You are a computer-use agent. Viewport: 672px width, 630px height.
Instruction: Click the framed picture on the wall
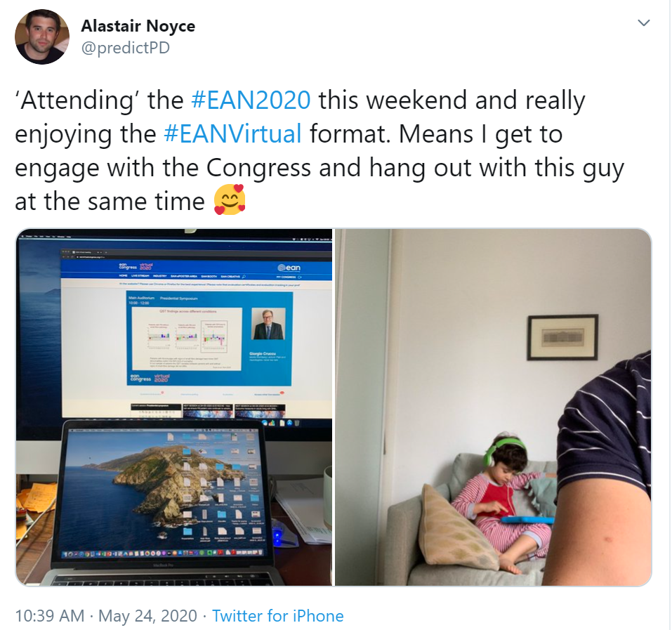click(x=562, y=337)
